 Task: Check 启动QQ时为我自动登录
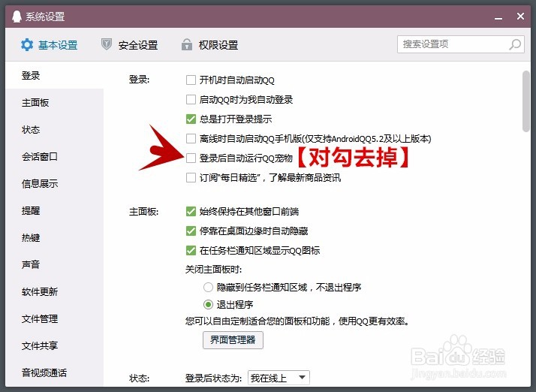(x=191, y=100)
